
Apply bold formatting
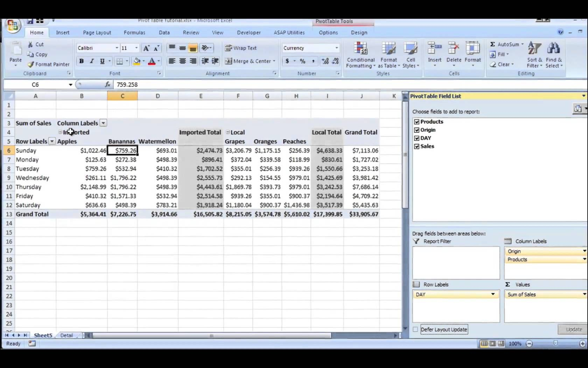pos(81,61)
